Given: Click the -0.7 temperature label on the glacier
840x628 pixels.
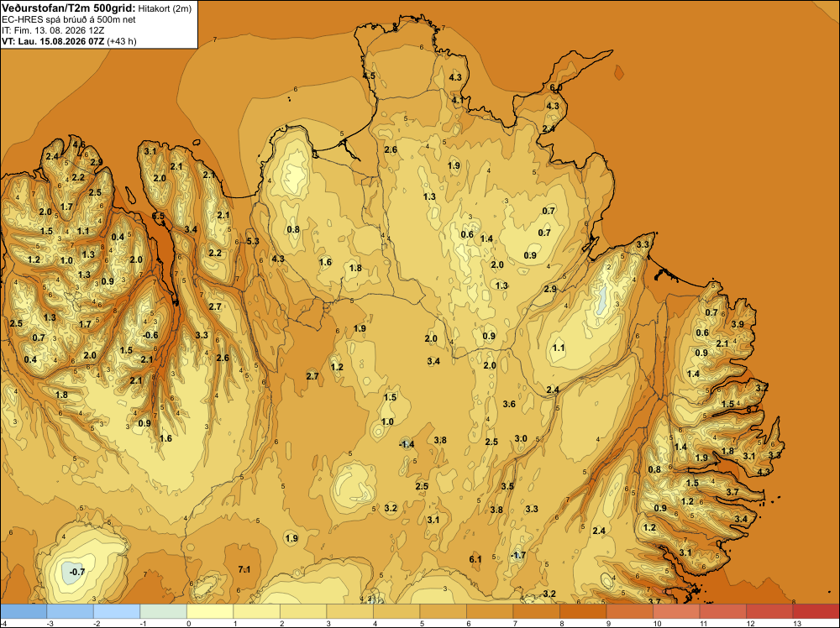Looking at the screenshot, I should point(77,572).
